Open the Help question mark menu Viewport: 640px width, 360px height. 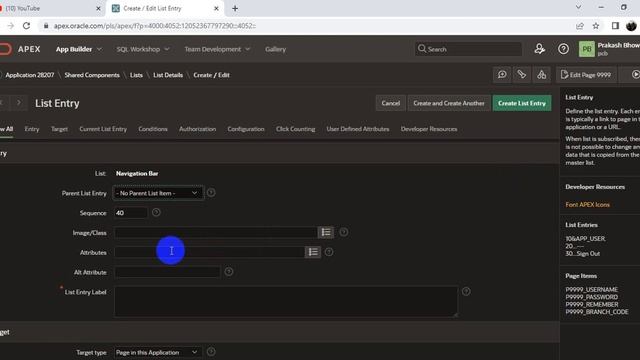(563, 49)
